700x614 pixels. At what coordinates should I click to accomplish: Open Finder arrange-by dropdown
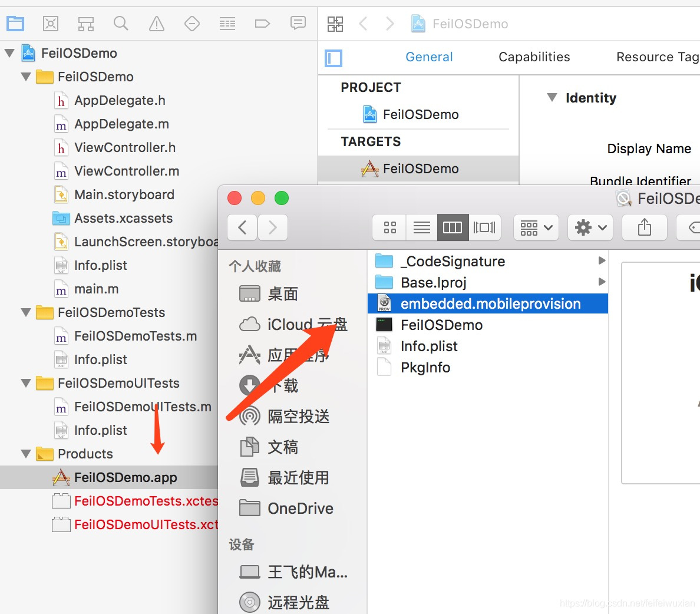536,227
